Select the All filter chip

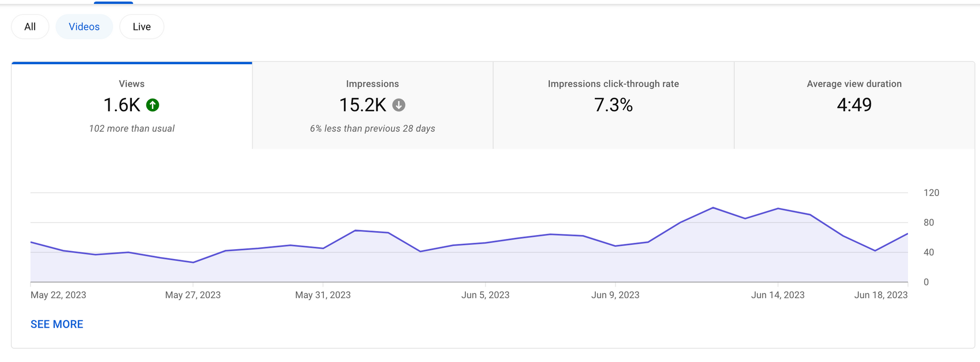coord(30,26)
